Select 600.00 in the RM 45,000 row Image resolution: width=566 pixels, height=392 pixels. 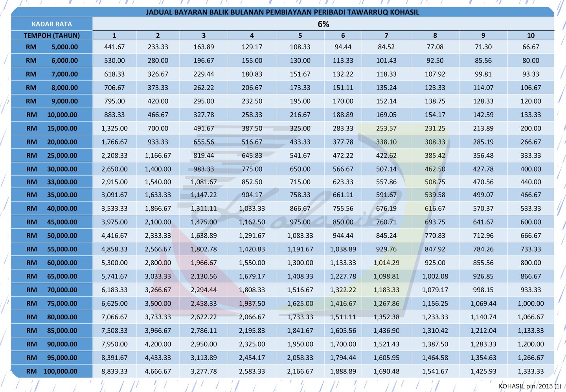(x=531, y=222)
